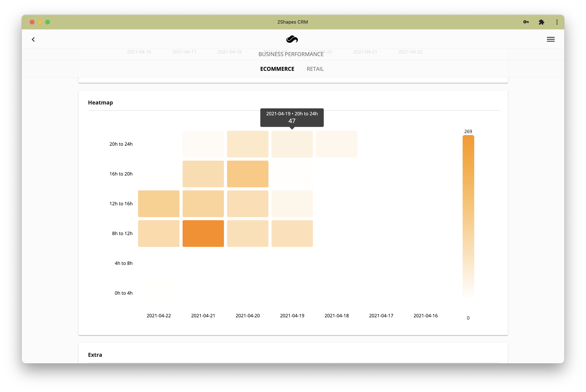Click the 2021-04-21 16h to 20h cell
Viewport: 586px width, 392px height.
[203, 174]
